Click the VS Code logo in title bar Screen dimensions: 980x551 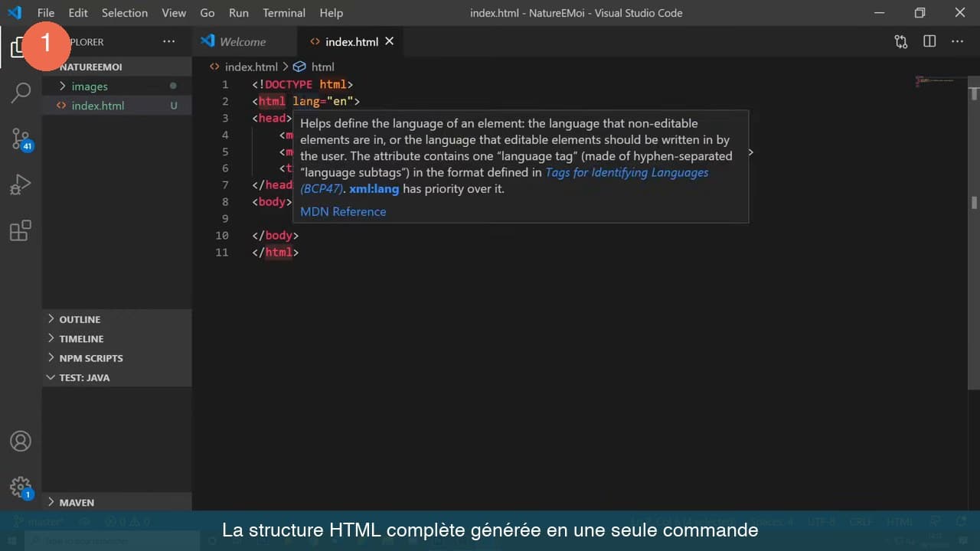pos(15,13)
